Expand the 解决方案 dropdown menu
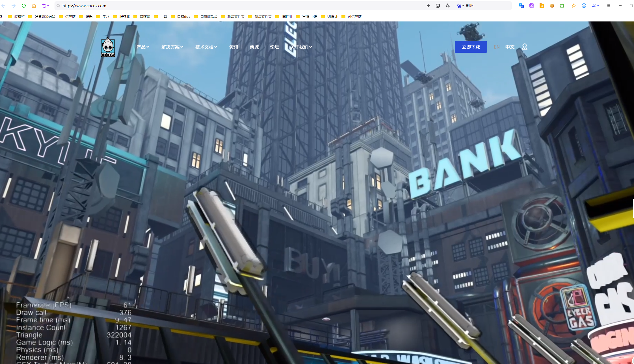This screenshot has height=364, width=634. [172, 47]
